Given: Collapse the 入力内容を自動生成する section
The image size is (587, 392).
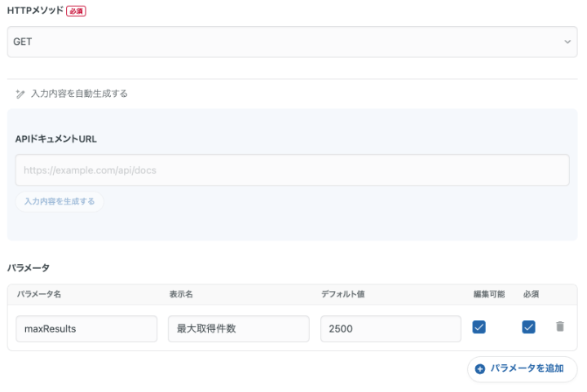Looking at the screenshot, I should tap(79, 94).
